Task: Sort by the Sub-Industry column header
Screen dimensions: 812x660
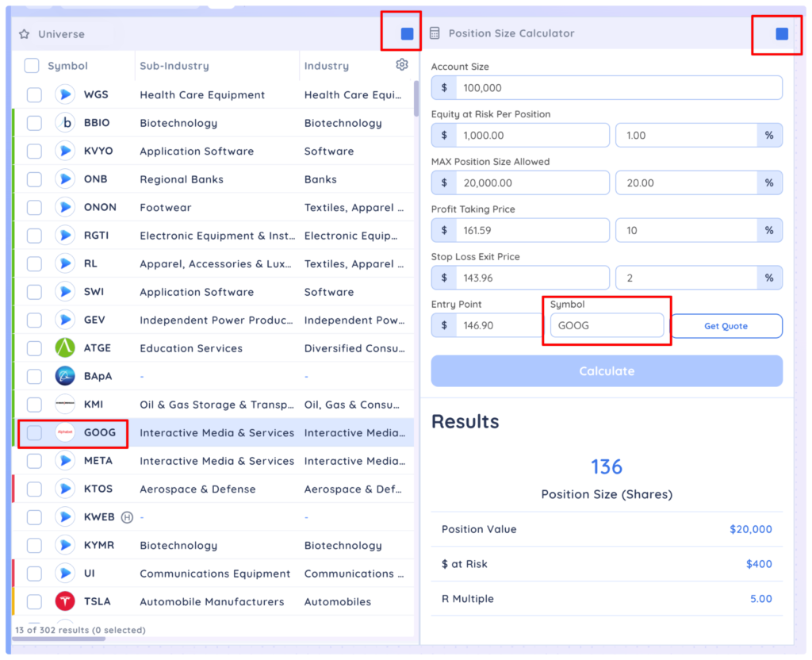Action: tap(174, 66)
